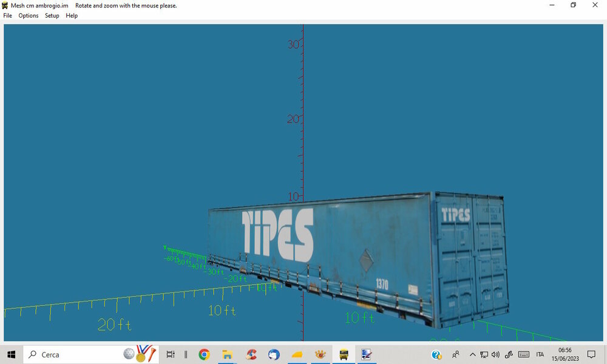Open the notification center icon
The width and height of the screenshot is (607, 364).
tap(591, 354)
